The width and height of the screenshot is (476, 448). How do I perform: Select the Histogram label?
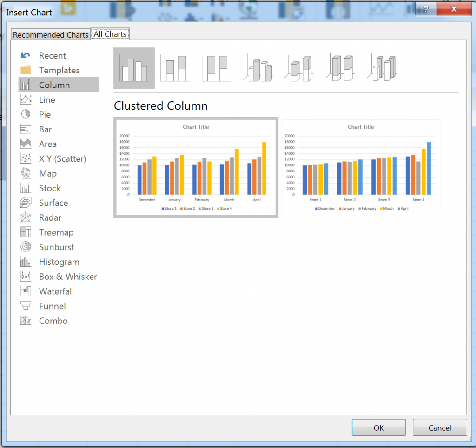click(x=59, y=262)
